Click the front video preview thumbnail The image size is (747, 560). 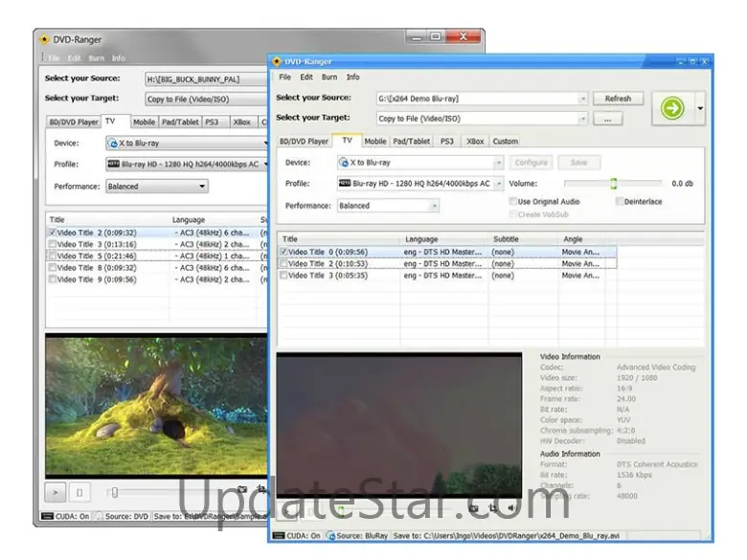coord(399,425)
